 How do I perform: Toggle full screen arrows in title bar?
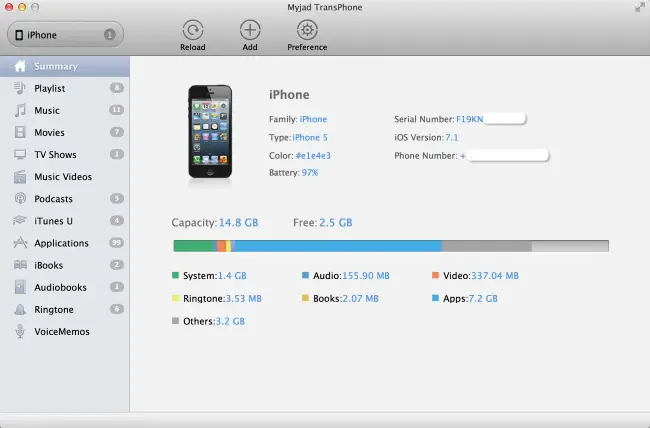point(639,7)
